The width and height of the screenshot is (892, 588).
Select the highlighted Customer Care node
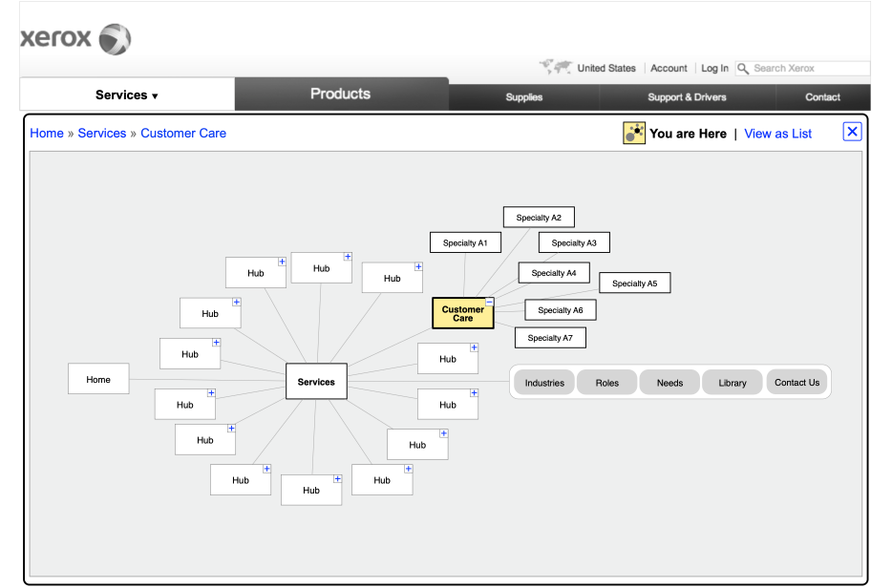click(x=462, y=313)
